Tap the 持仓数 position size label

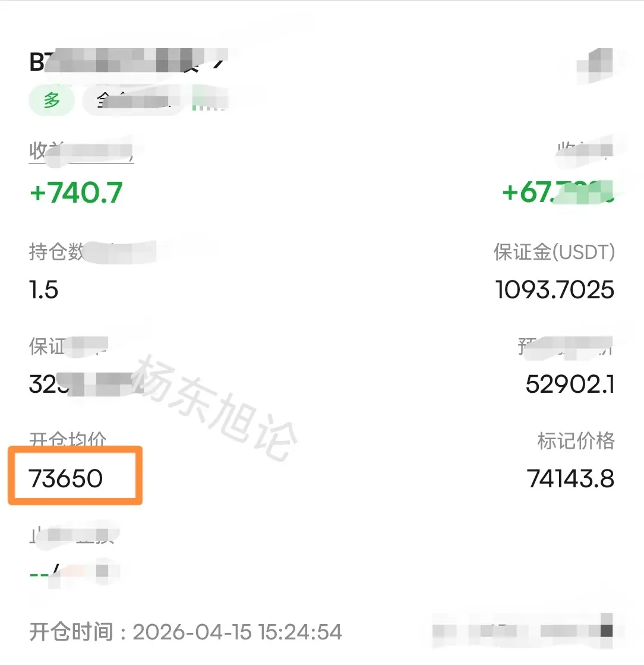coord(93,252)
